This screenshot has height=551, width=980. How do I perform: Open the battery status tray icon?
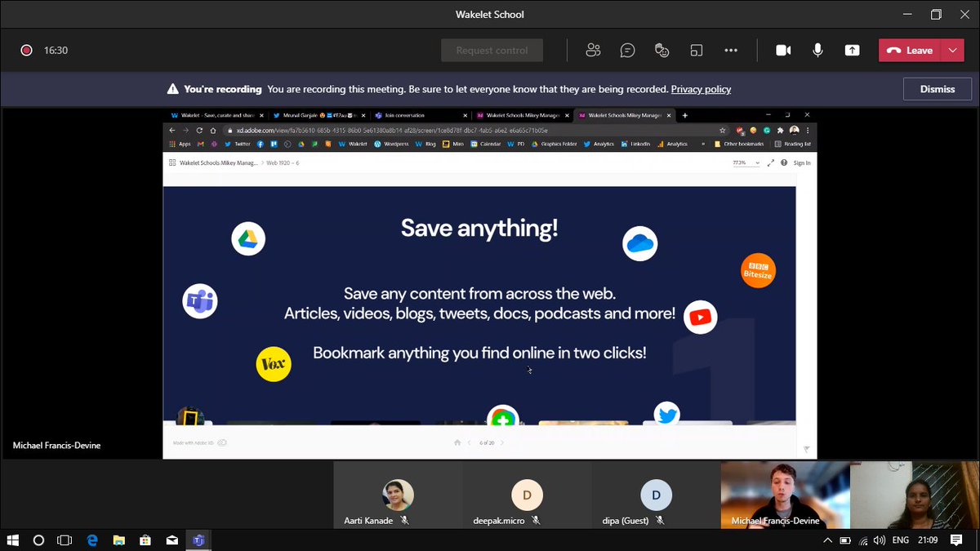pos(845,540)
